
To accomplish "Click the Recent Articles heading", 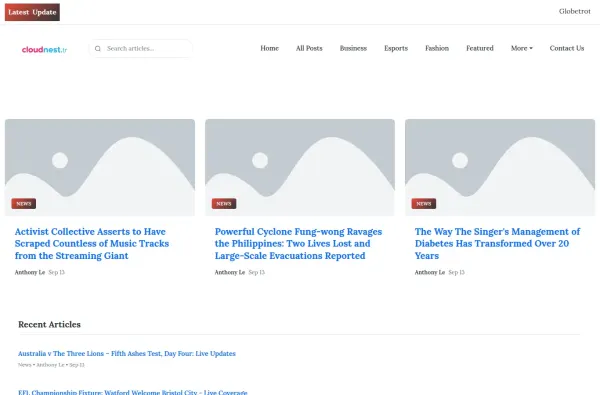I will tap(49, 324).
